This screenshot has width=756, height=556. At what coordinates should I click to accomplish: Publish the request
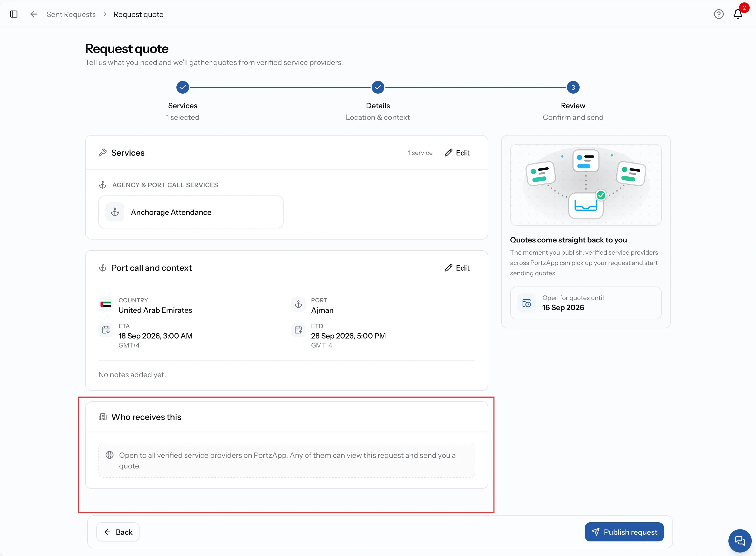pos(624,532)
